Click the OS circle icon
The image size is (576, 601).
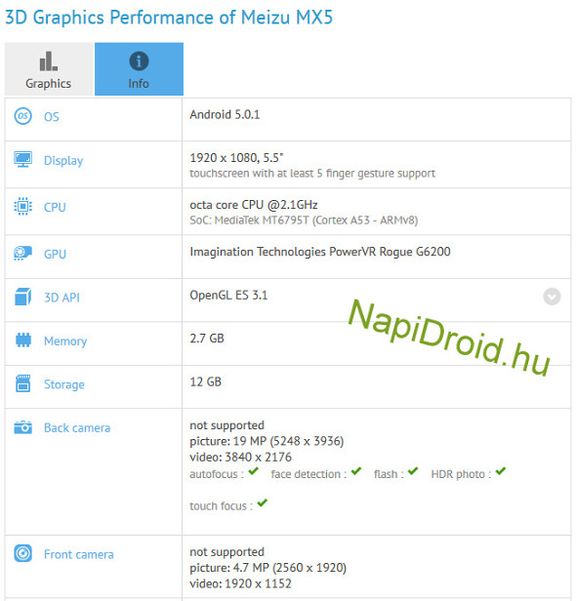click(x=23, y=116)
